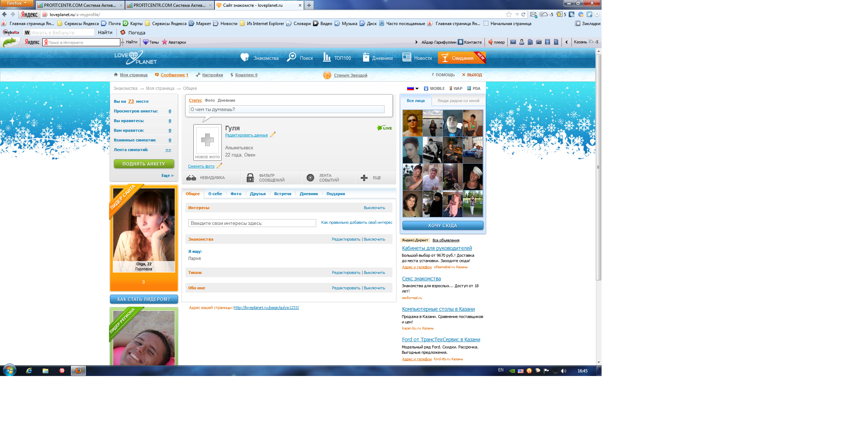Click the pencil next to Сменить фото

coord(220,166)
